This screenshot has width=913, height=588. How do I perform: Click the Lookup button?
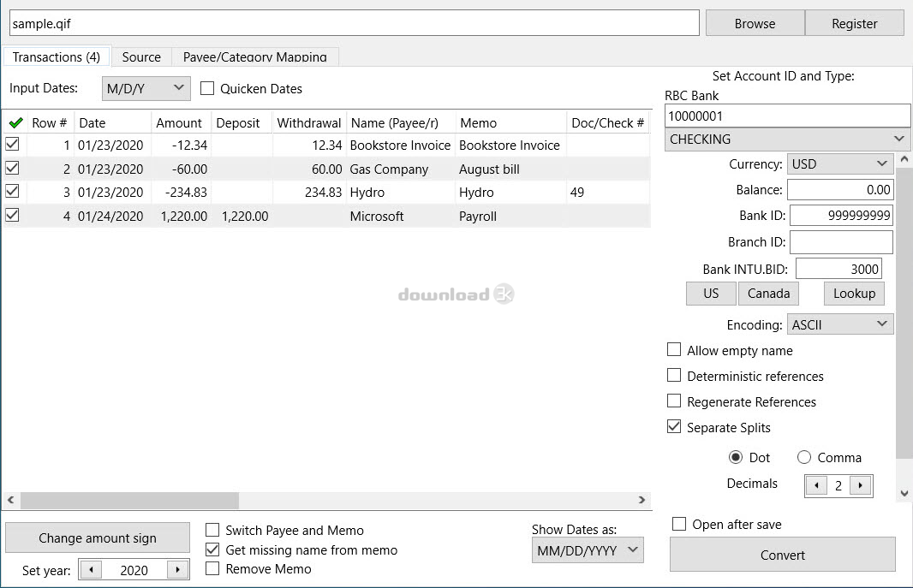[x=854, y=293]
